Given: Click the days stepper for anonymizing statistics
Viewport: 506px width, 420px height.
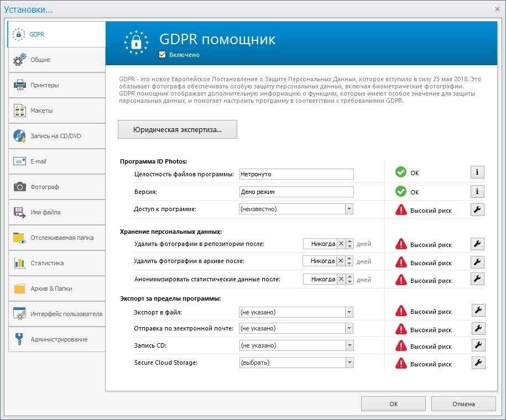Looking at the screenshot, I should 350,279.
